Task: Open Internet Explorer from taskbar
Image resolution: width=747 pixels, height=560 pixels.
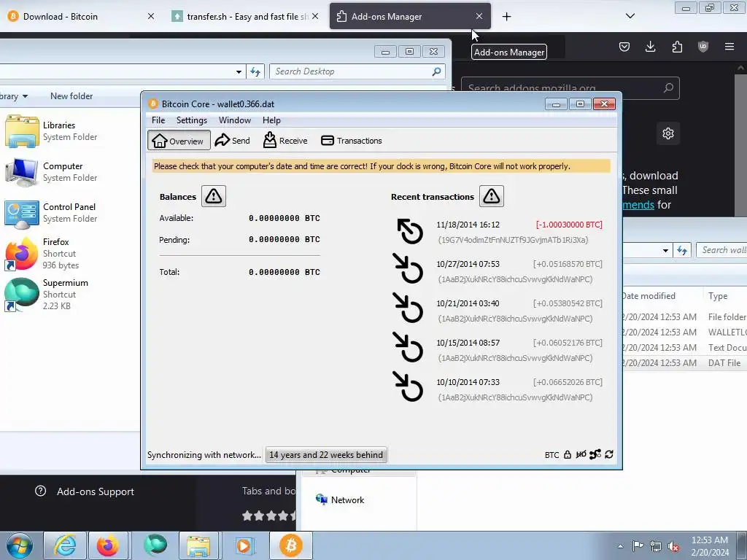Action: 64,545
